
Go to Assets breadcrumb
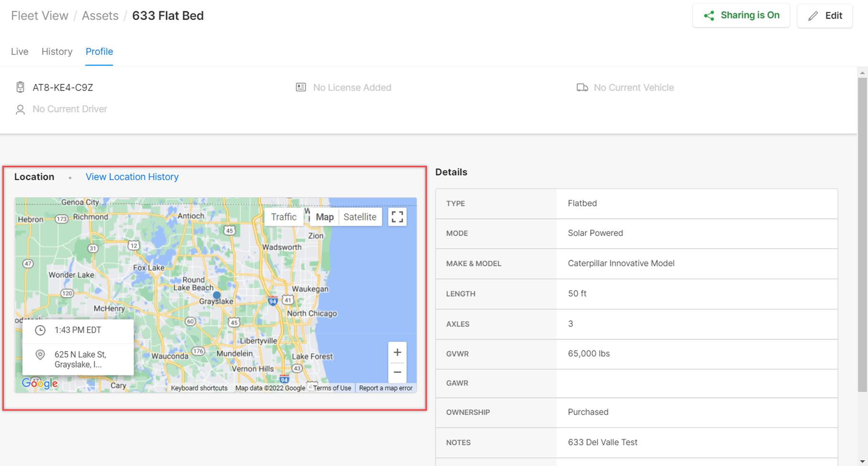click(100, 16)
